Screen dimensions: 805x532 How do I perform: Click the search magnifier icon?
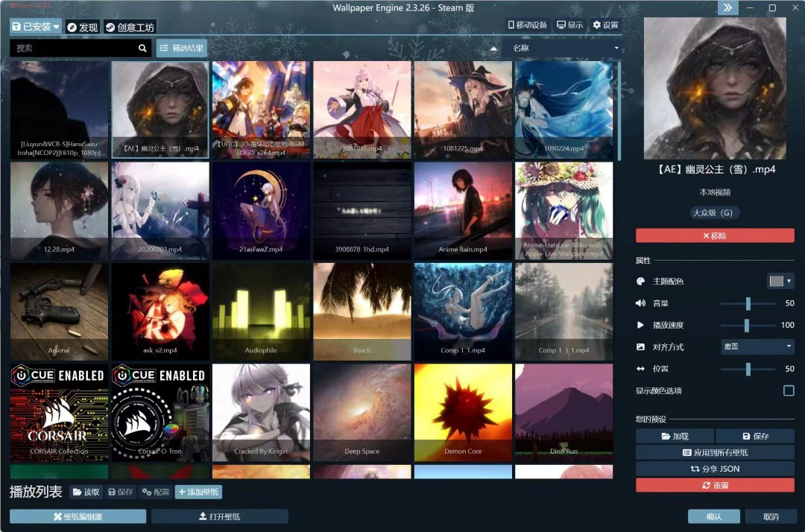[x=142, y=48]
